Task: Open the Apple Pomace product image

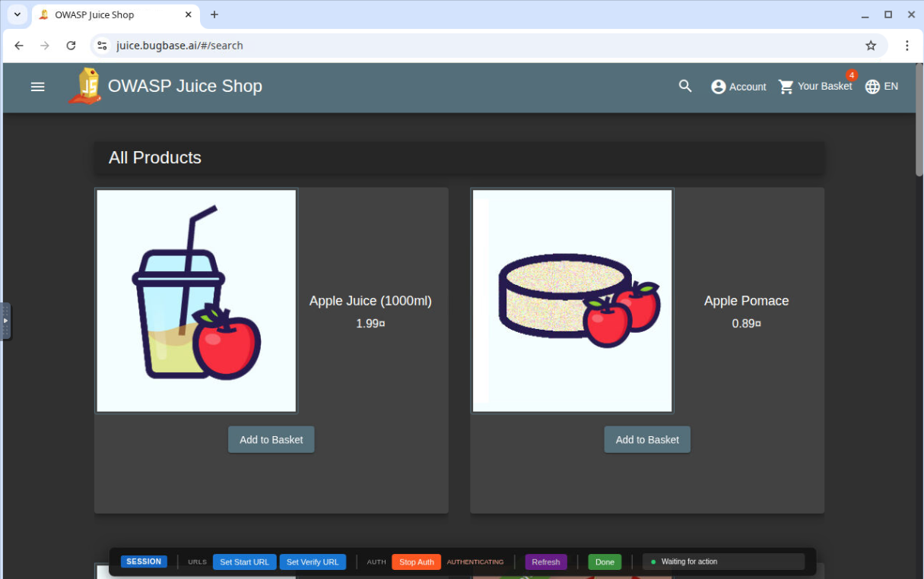Action: 572,301
